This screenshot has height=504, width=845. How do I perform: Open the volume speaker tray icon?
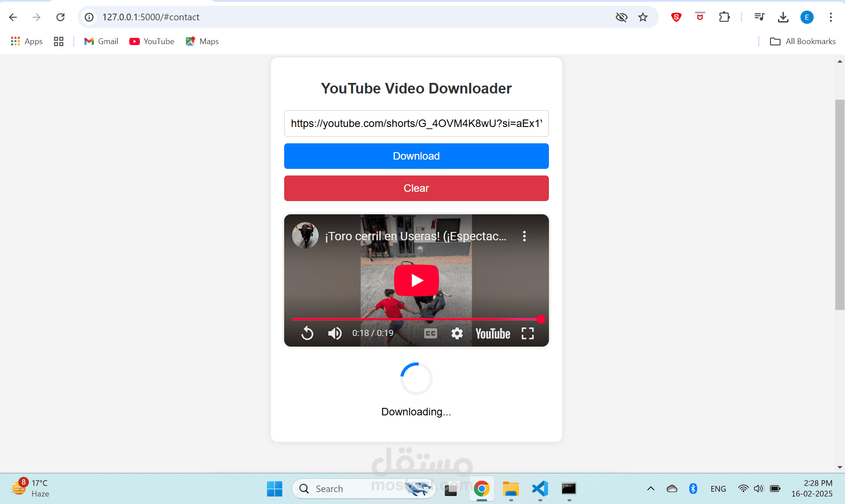tap(759, 489)
